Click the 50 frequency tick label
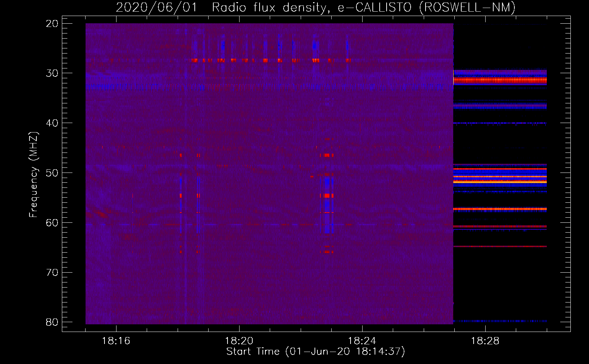Screen dimensions: 589x364 (52, 173)
